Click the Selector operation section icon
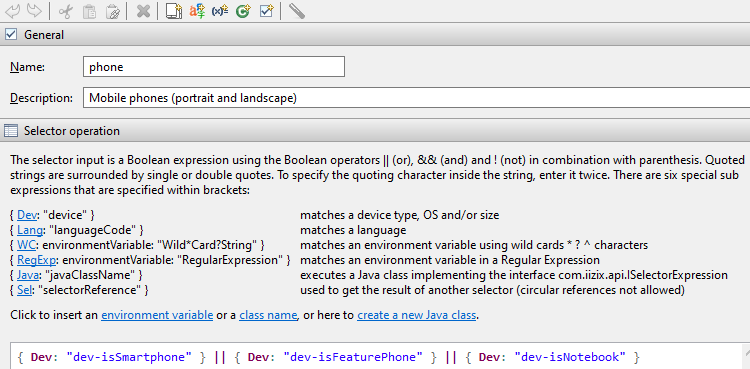 tap(11, 131)
